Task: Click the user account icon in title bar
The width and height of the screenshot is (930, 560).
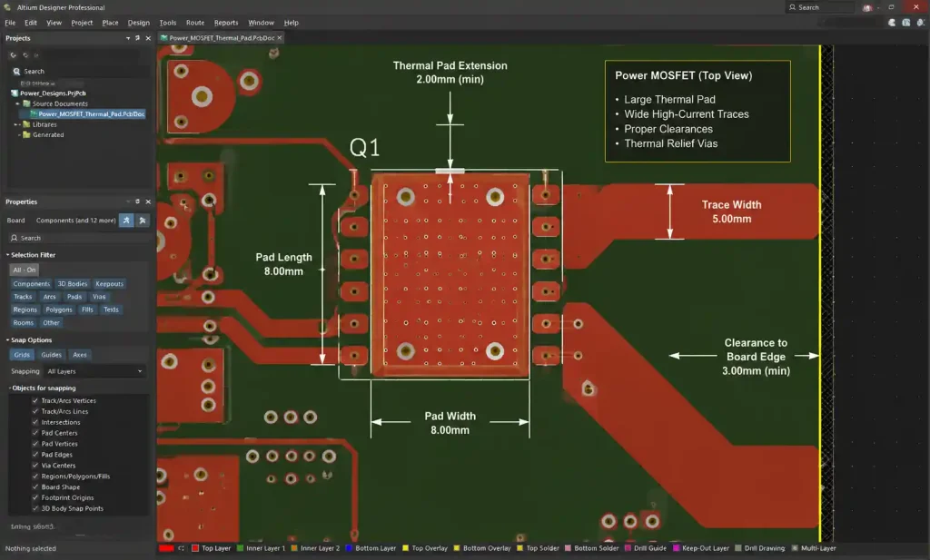Action: click(867, 7)
